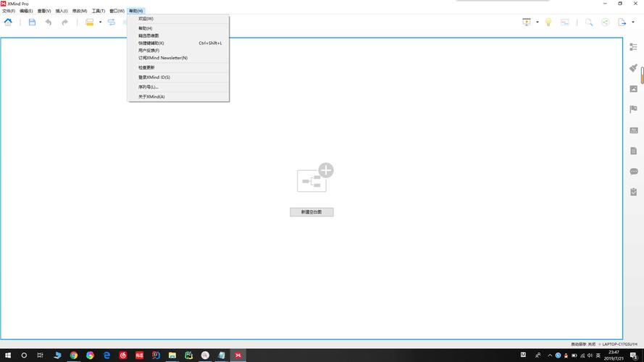Click the Undo arrow icon
Viewport: 644px width, 362px height.
pyautogui.click(x=49, y=22)
